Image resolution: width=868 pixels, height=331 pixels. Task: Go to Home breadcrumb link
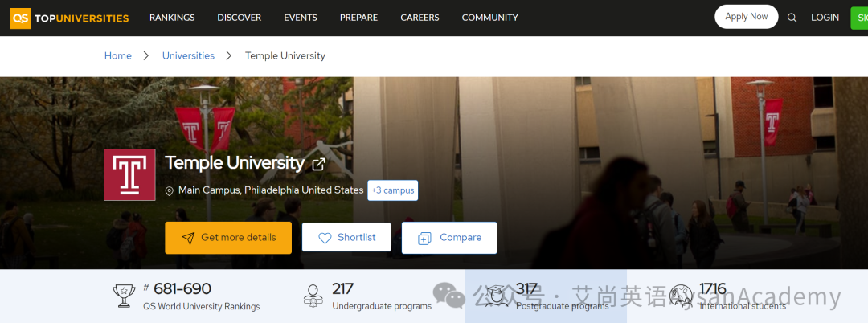[x=118, y=56]
